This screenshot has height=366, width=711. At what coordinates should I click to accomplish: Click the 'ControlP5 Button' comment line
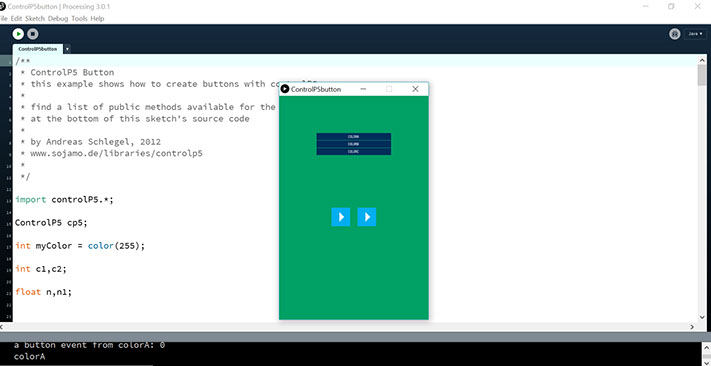(x=72, y=73)
